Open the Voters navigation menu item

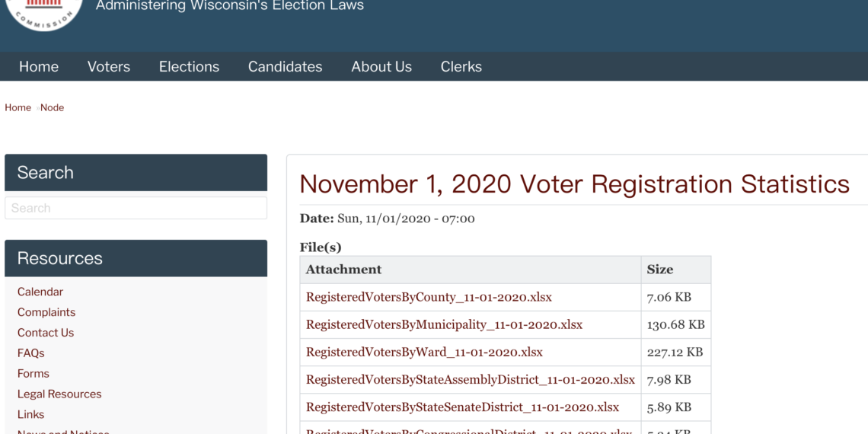108,67
